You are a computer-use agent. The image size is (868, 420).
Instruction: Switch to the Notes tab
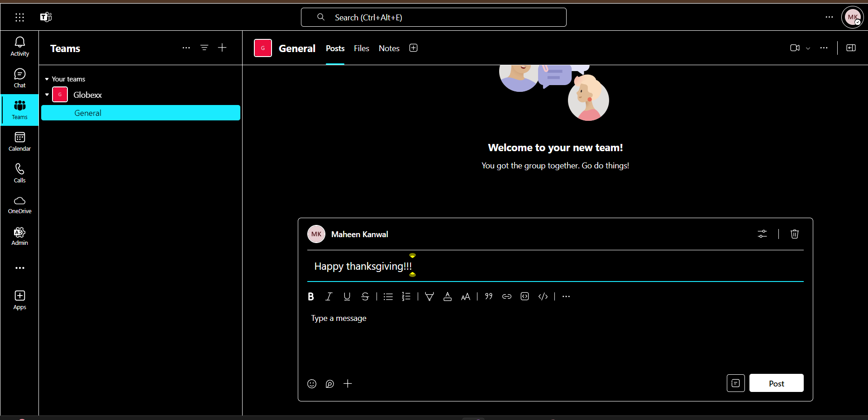click(389, 48)
